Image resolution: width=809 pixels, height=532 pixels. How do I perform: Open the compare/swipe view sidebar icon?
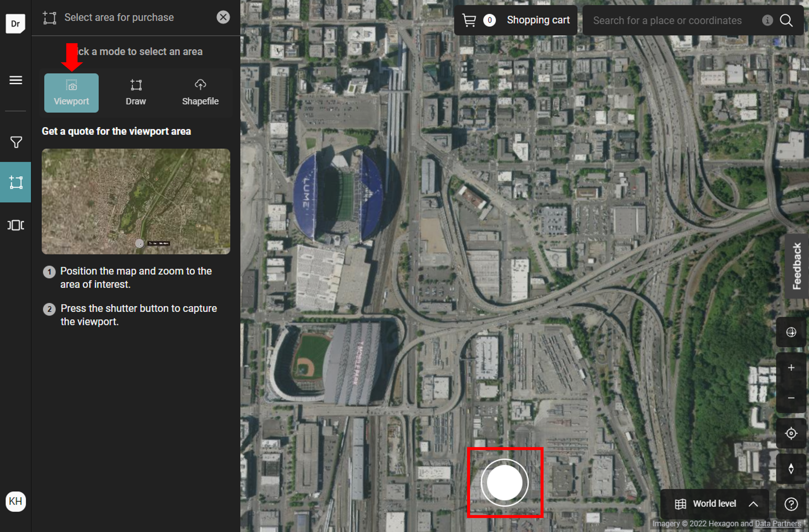tap(16, 225)
